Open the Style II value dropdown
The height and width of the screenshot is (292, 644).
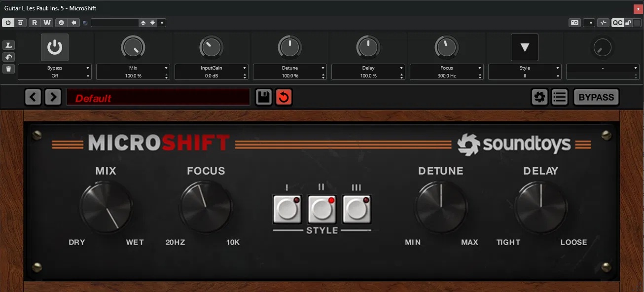click(525, 76)
